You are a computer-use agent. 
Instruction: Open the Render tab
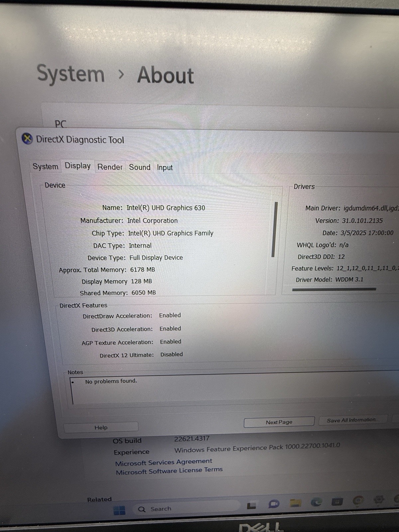pos(110,167)
